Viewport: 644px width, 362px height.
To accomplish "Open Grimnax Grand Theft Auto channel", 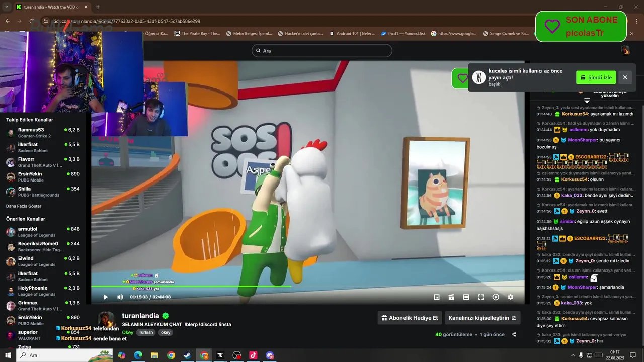I will pos(43,306).
